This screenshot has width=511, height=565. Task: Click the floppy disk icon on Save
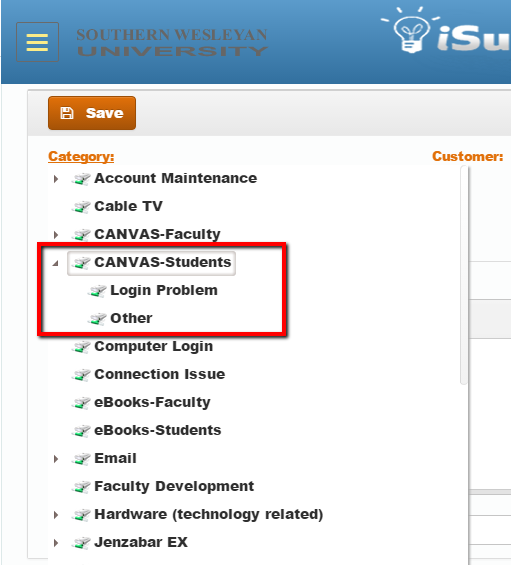67,113
